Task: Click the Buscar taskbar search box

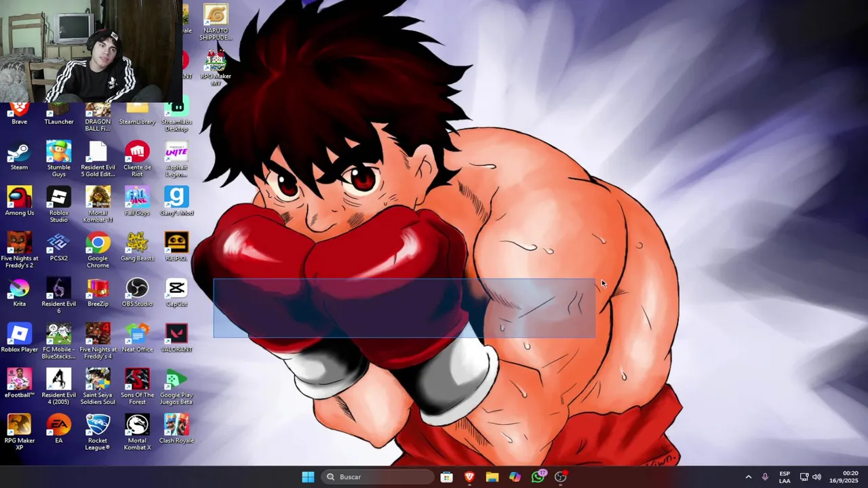Action: click(377, 476)
